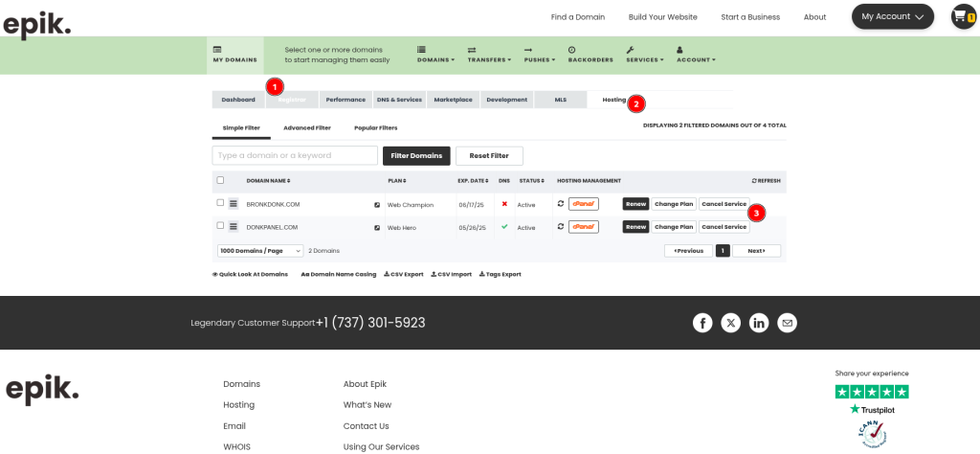980x454 pixels.
Task: Select the BRONKDONK.COM checkbox
Action: (x=220, y=203)
